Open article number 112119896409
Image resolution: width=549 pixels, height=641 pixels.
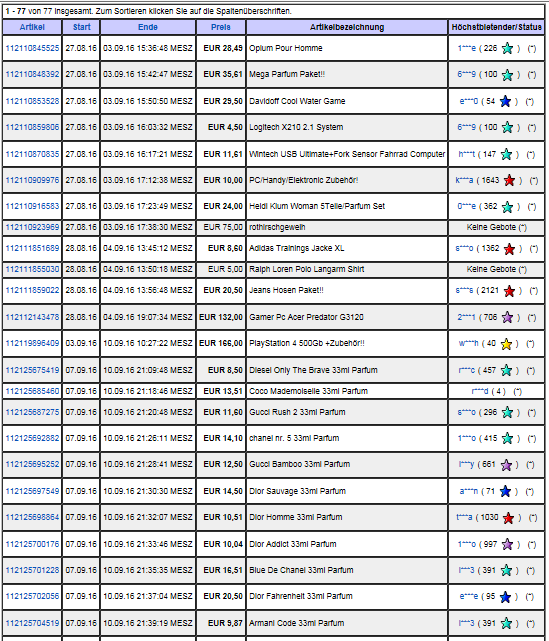click(x=32, y=343)
